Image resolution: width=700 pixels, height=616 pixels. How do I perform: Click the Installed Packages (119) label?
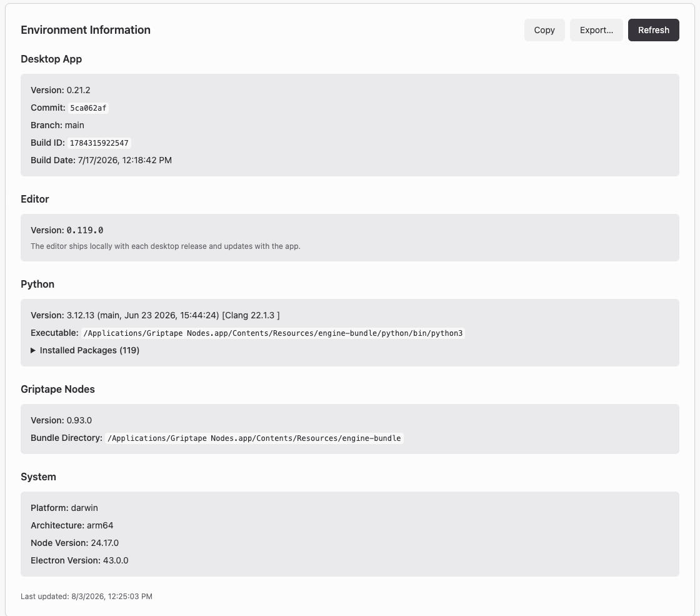pos(89,351)
